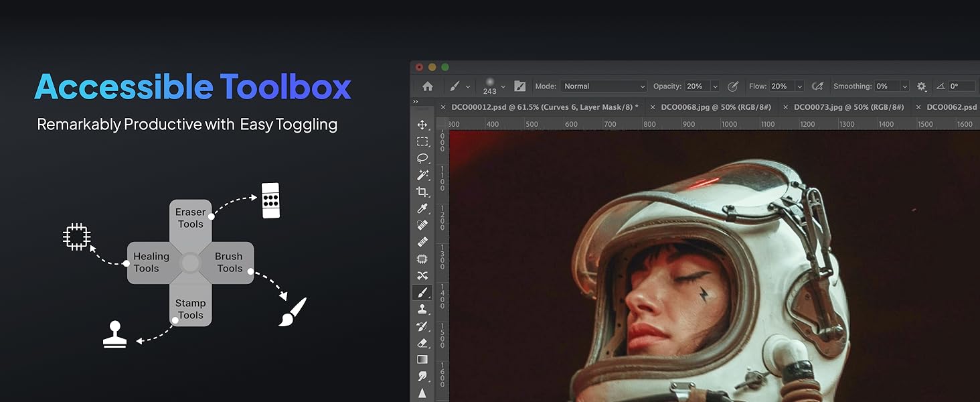Open smoothing options gear icon

(922, 86)
